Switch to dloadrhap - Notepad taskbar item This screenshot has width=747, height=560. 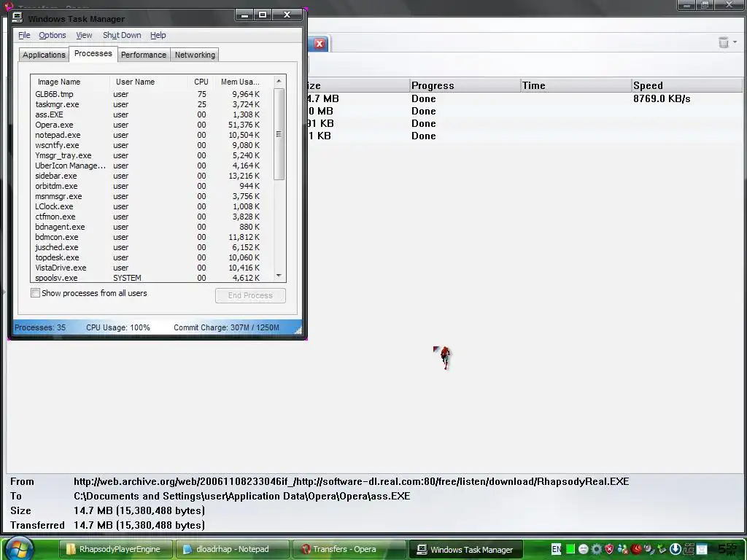coord(232,549)
